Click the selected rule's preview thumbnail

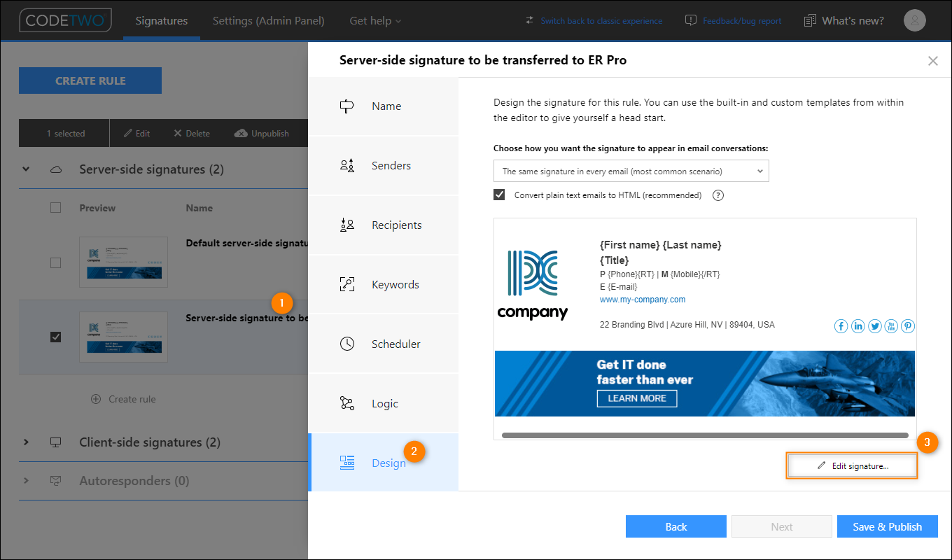(124, 337)
